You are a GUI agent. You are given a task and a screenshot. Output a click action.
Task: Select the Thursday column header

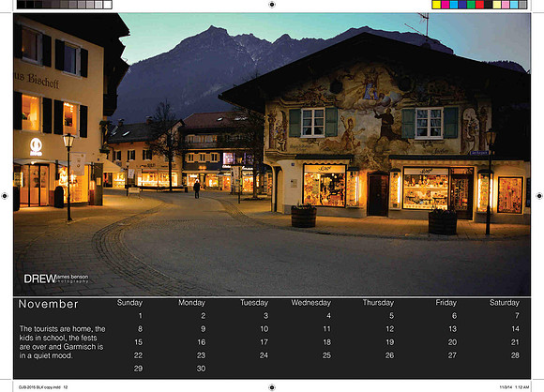pyautogui.click(x=378, y=303)
